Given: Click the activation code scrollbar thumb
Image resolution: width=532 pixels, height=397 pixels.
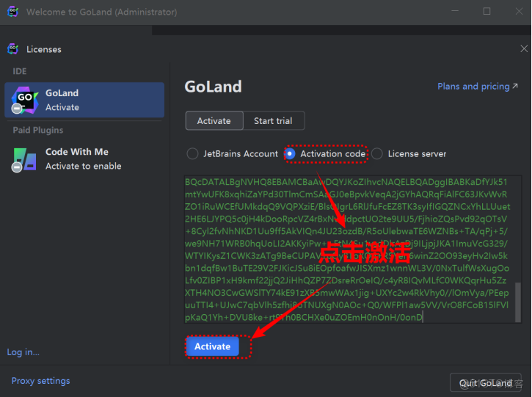Looking at the screenshot, I should tap(518, 302).
